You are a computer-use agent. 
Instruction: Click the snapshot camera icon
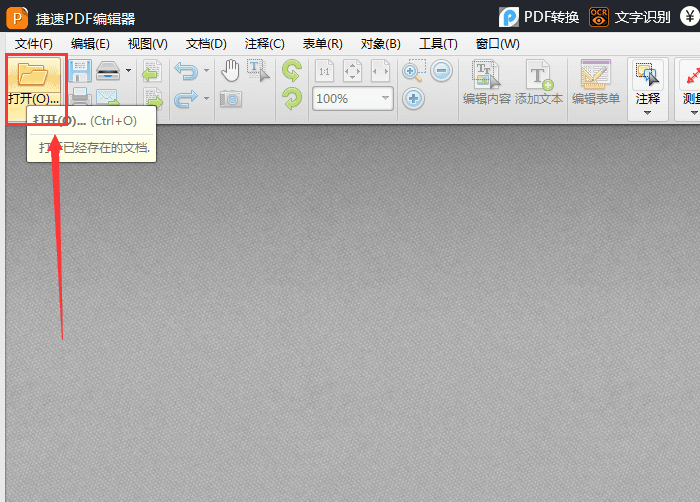click(231, 99)
